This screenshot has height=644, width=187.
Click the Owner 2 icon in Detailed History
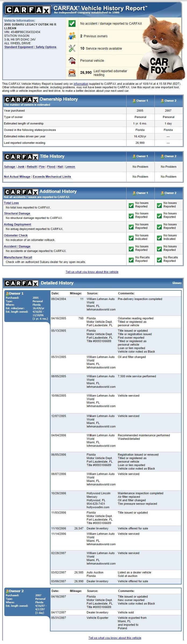tap(7, 591)
